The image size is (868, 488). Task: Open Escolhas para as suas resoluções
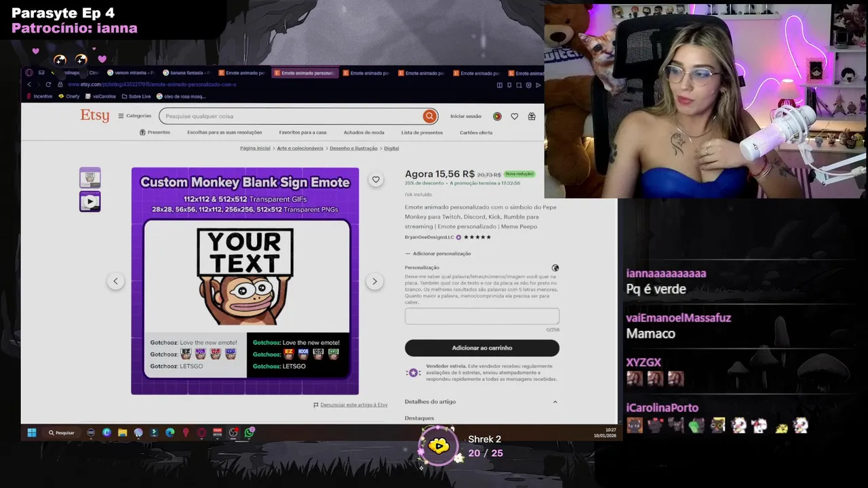click(224, 132)
